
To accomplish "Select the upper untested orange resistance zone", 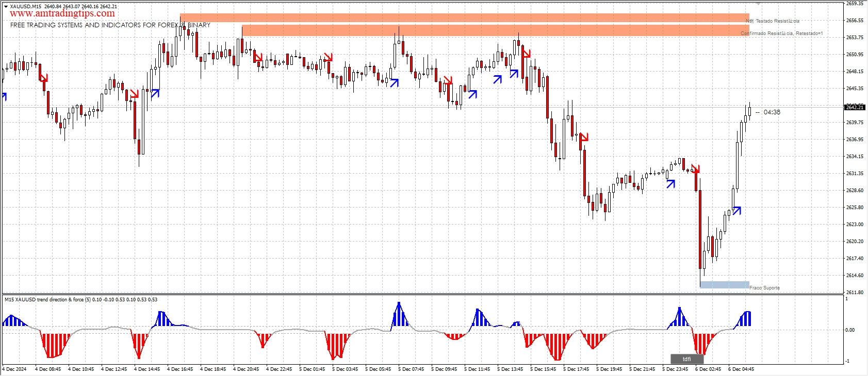I will pos(464,18).
